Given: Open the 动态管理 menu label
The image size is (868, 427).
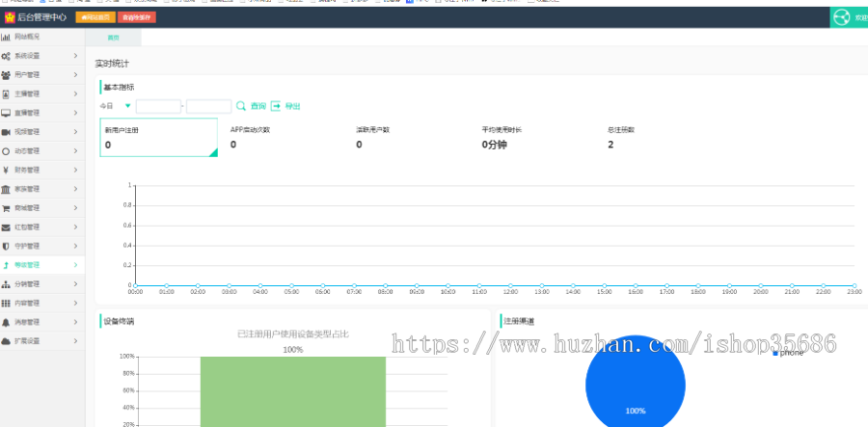Looking at the screenshot, I should pyautogui.click(x=27, y=151).
